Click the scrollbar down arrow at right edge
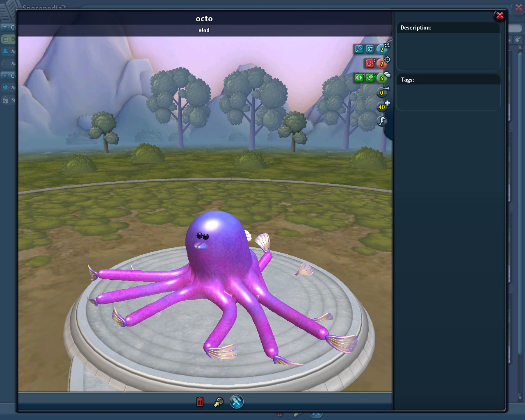The image size is (525, 420). point(520,397)
